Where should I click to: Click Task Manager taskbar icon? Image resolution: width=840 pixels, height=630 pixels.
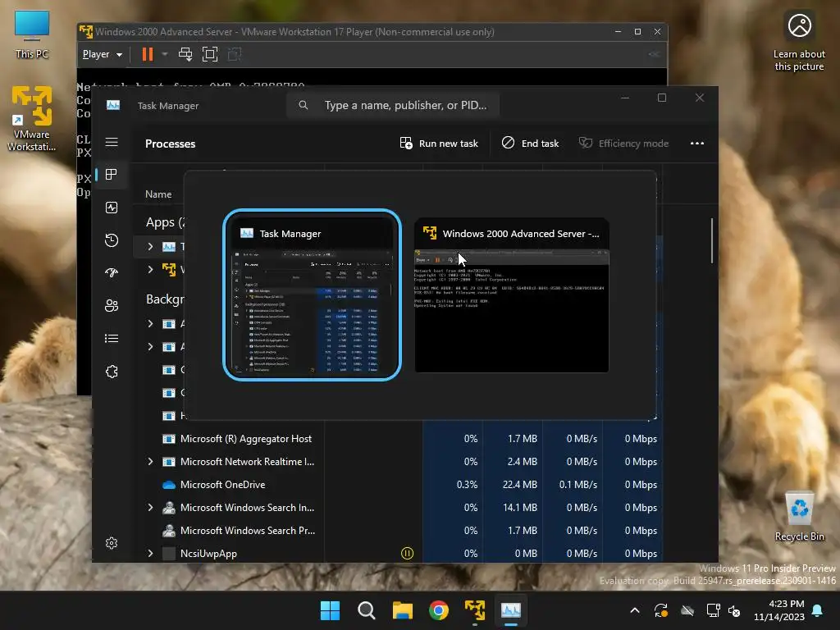pos(510,610)
